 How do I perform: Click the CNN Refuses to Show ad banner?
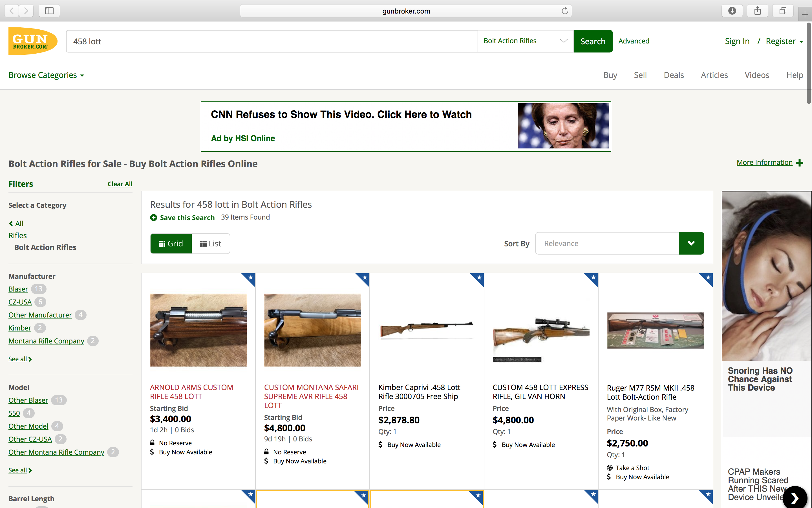tap(406, 126)
